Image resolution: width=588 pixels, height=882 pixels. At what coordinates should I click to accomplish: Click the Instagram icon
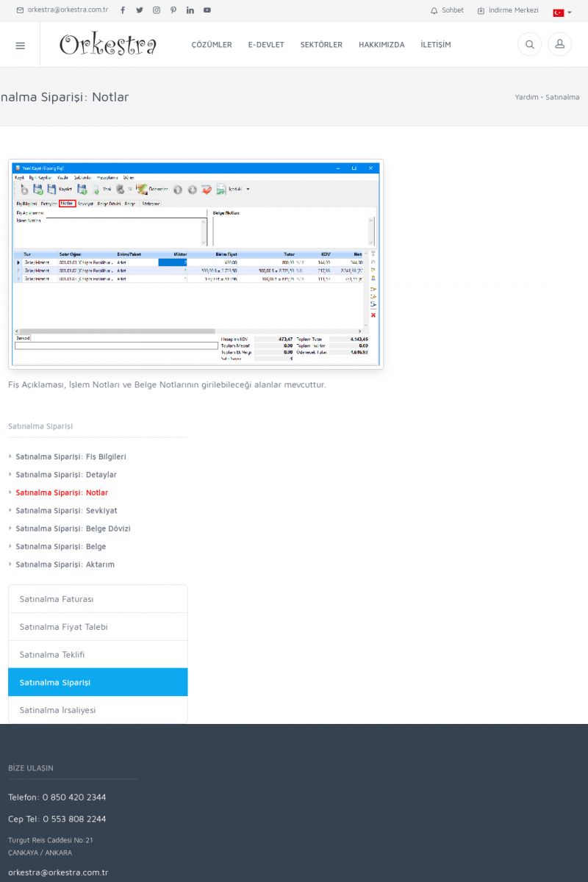click(x=157, y=10)
